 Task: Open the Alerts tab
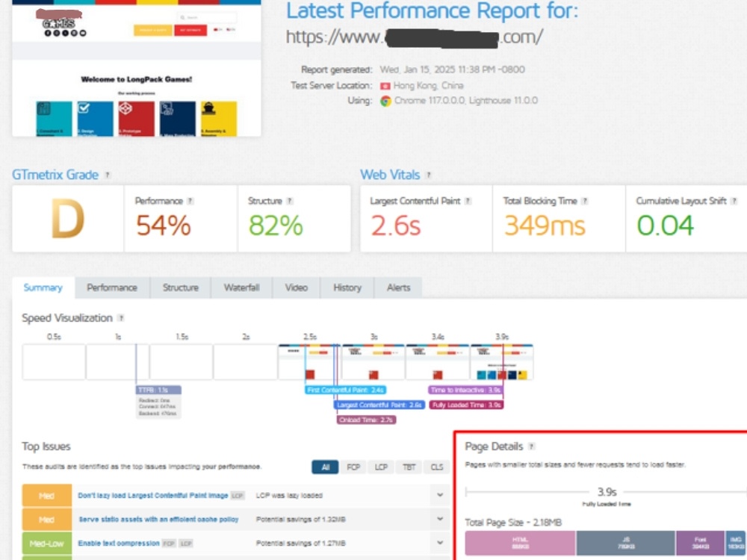coord(398,287)
